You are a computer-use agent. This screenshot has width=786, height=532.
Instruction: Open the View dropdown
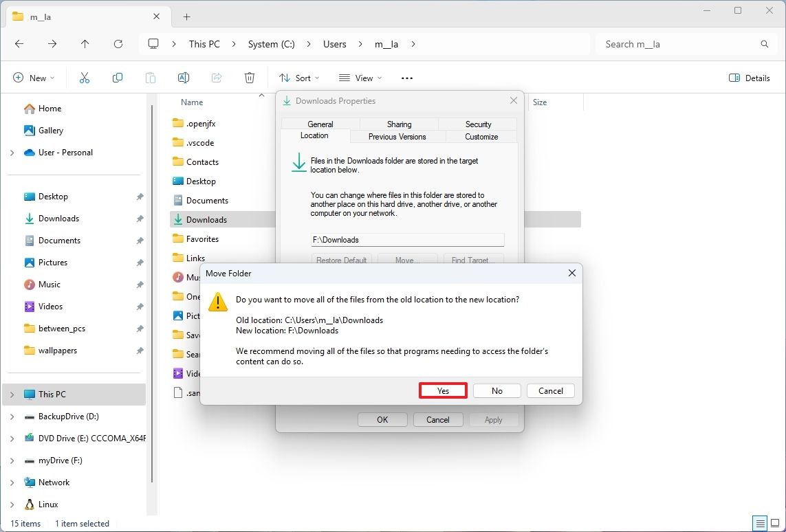[360, 78]
